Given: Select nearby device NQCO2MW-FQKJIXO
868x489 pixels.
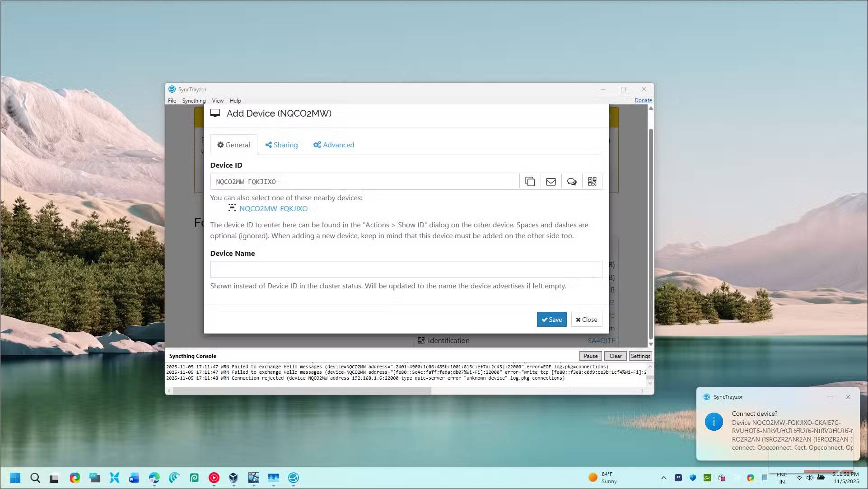Looking at the screenshot, I should click(x=273, y=208).
